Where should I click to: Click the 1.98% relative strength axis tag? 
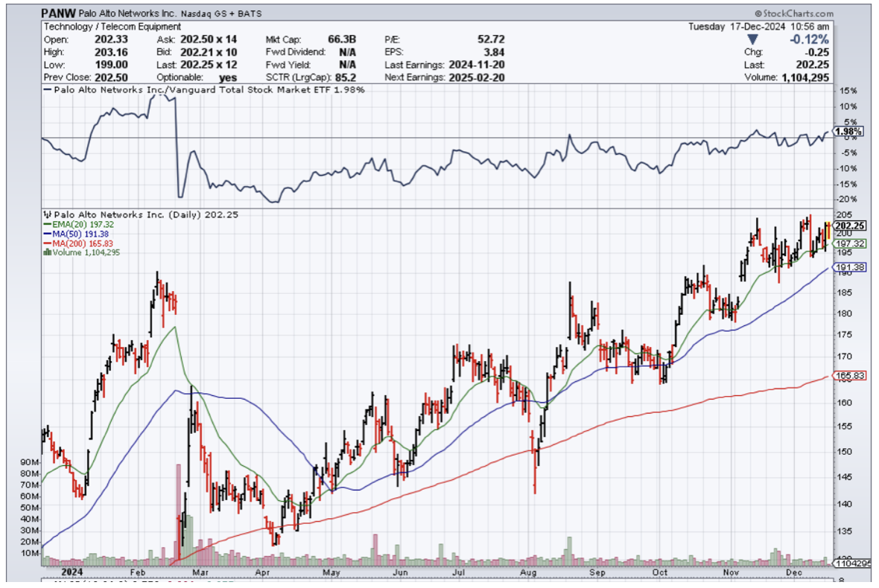(x=848, y=132)
